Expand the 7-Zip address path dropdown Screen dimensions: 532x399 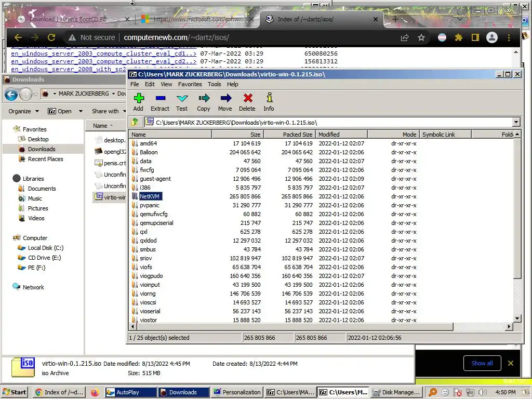click(516, 122)
